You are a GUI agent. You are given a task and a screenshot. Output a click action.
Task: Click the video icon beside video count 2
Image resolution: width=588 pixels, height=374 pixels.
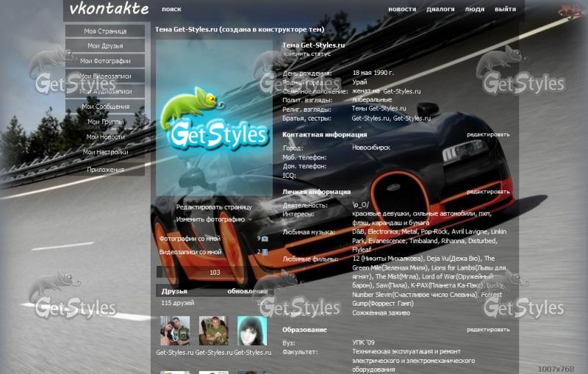[265, 252]
